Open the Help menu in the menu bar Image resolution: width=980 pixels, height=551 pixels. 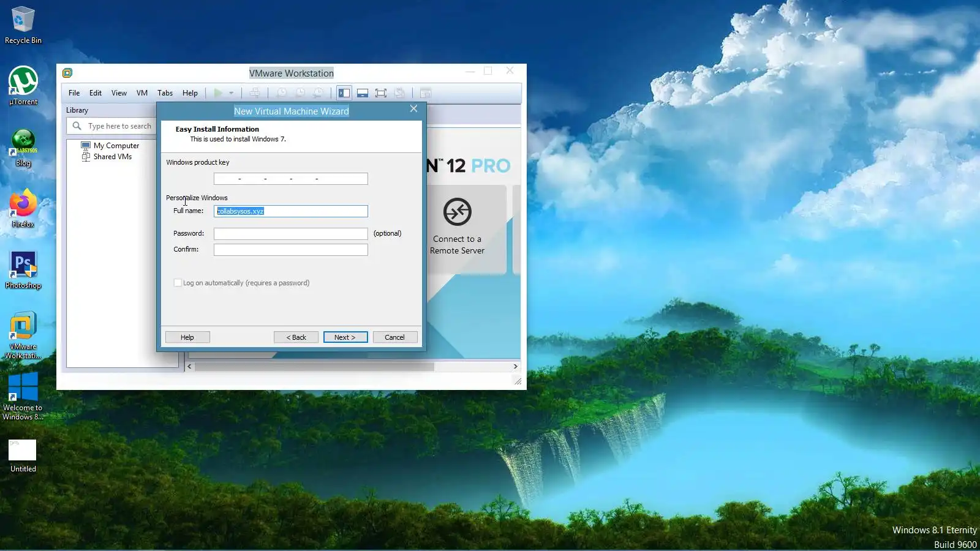[x=190, y=93]
